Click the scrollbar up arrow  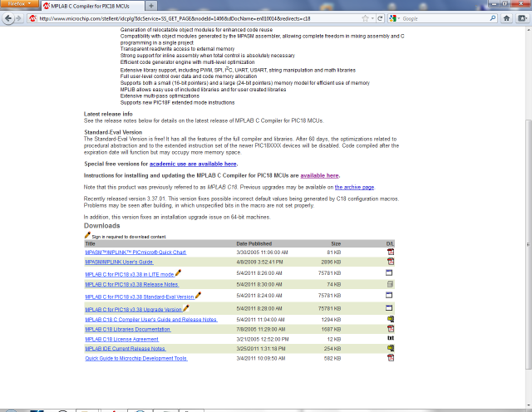click(x=529, y=30)
